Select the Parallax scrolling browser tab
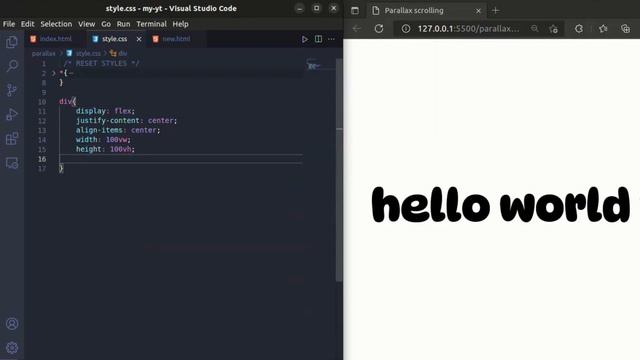The image size is (640, 360). tap(426, 11)
